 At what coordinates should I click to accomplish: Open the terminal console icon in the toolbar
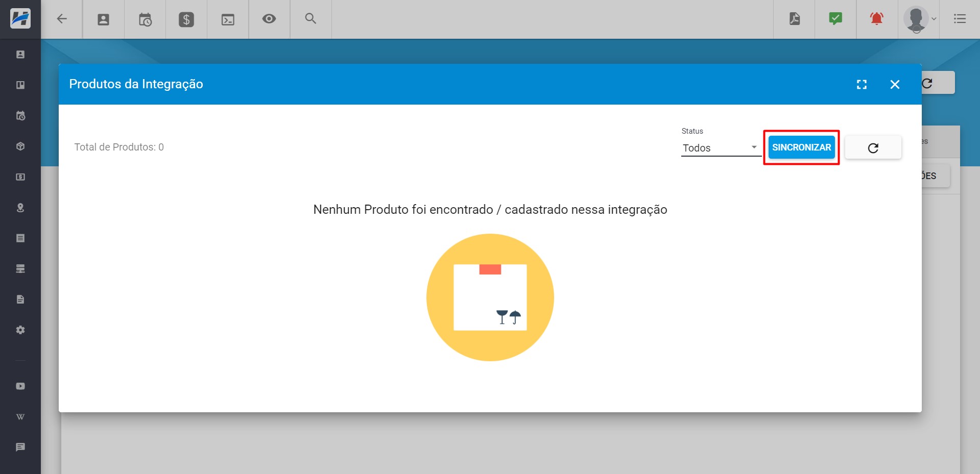coord(227,19)
